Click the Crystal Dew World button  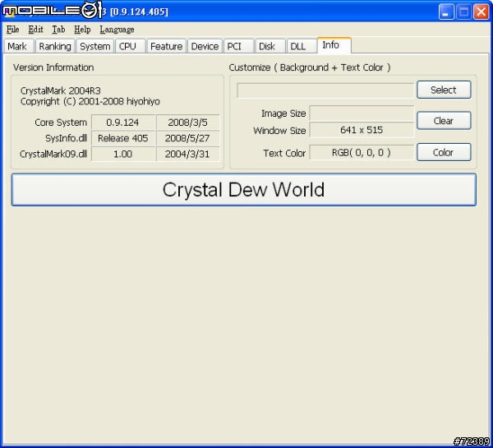pos(244,190)
